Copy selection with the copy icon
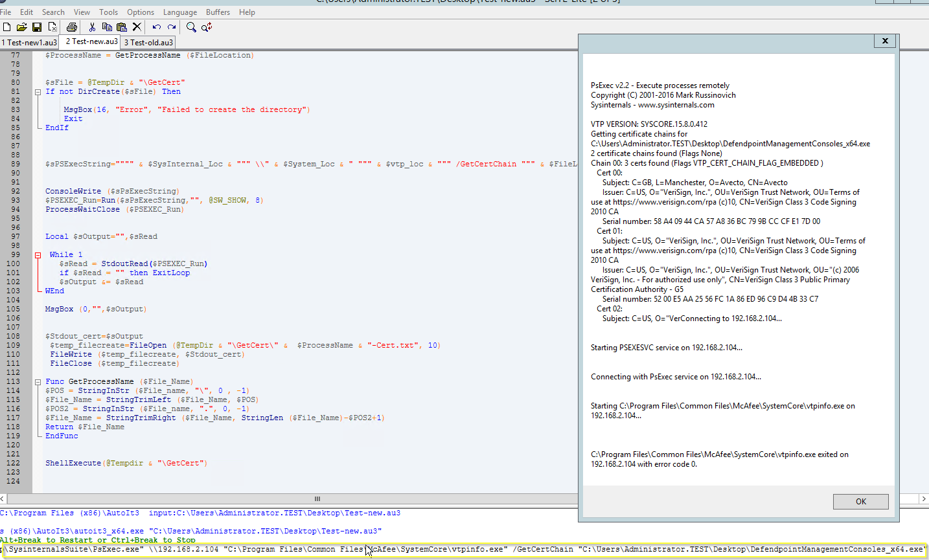Screen dimensions: 929x560 107,27
